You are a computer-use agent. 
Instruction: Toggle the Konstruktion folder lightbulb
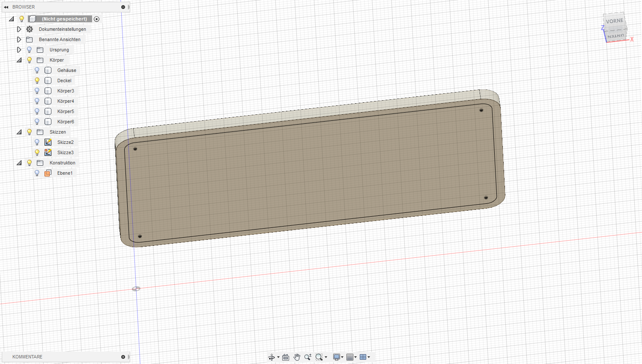click(30, 163)
